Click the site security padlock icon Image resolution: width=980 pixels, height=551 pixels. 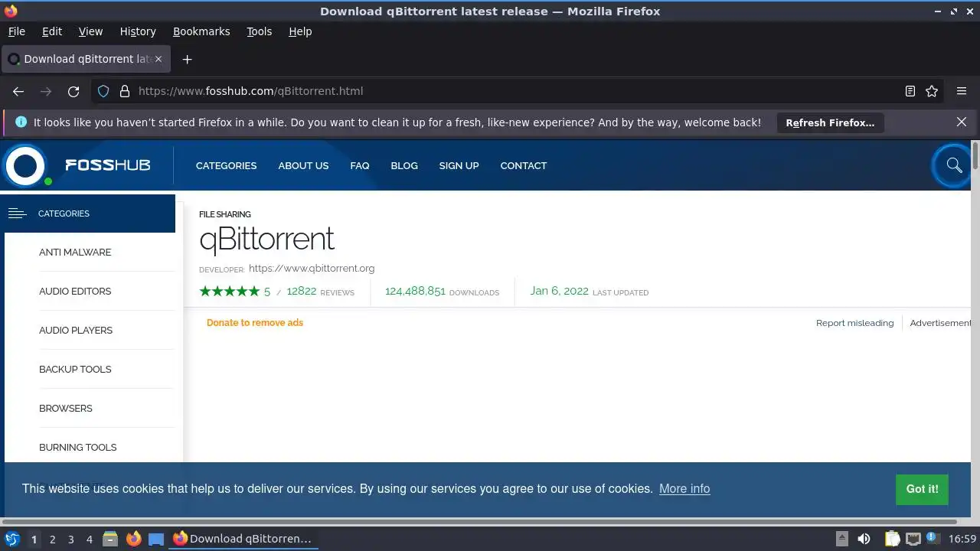tap(125, 91)
